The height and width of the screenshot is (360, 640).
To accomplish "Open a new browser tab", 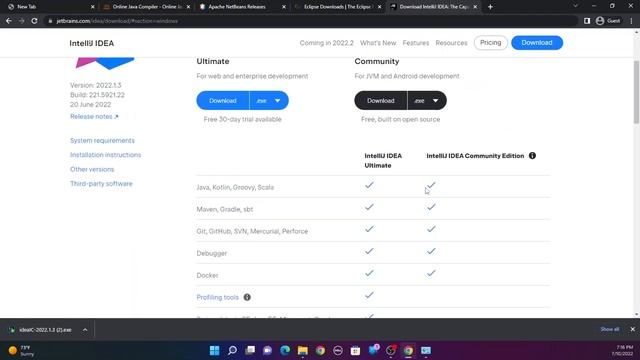I will [490, 7].
